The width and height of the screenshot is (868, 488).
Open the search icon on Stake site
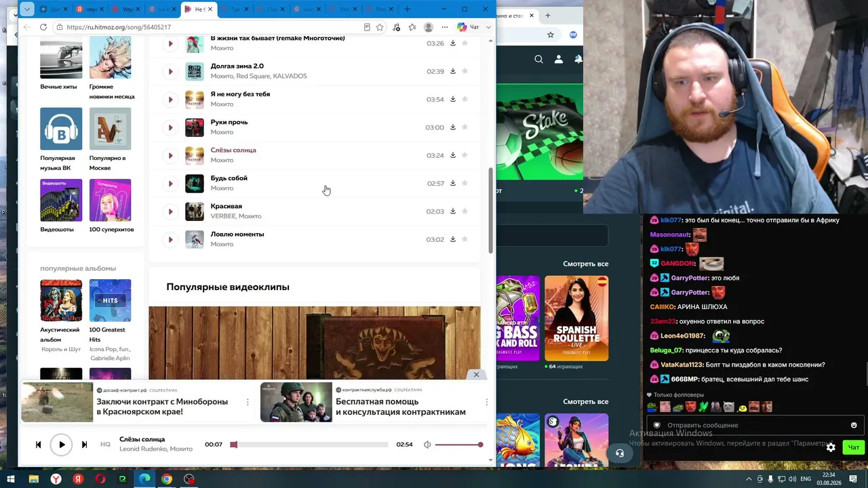538,60
